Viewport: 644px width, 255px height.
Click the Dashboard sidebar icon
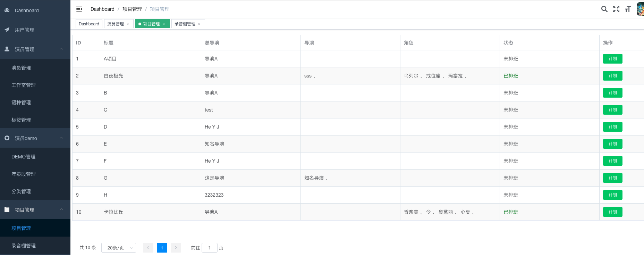click(x=7, y=10)
